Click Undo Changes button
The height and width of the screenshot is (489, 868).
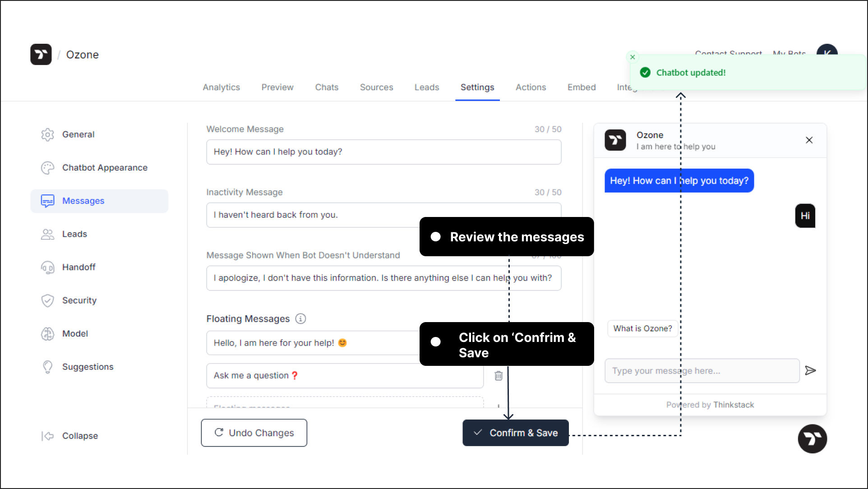[254, 433]
